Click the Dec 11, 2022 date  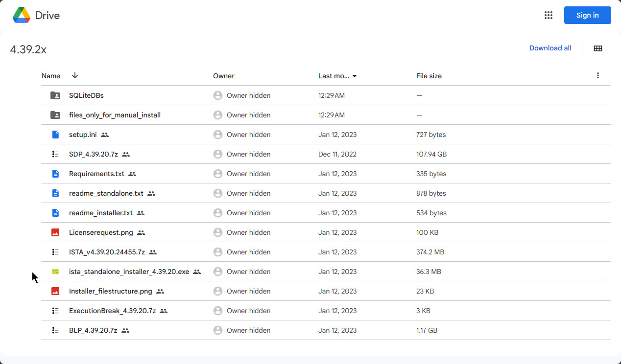tap(337, 154)
